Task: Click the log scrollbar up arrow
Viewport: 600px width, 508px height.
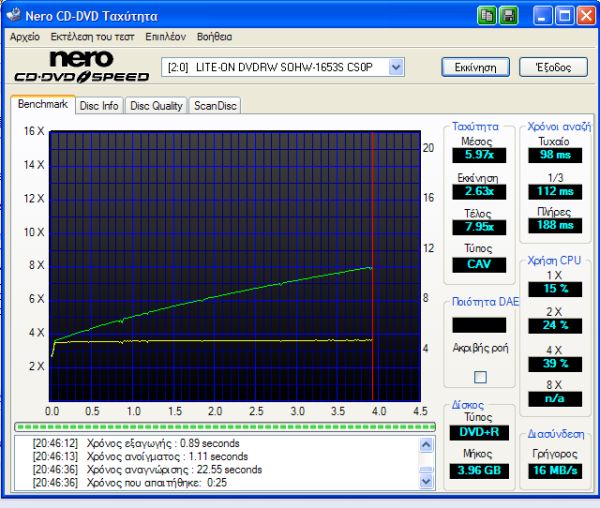Action: click(426, 444)
